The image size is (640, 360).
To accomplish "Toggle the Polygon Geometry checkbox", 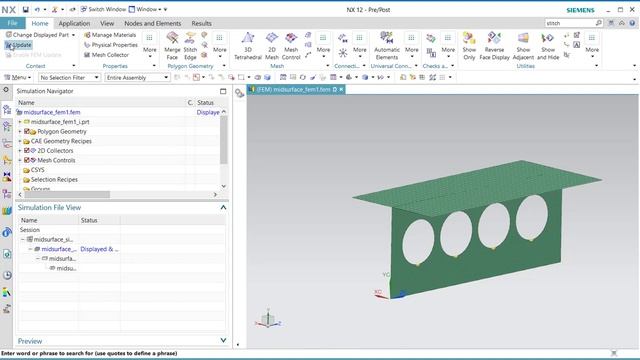I will [x=27, y=131].
